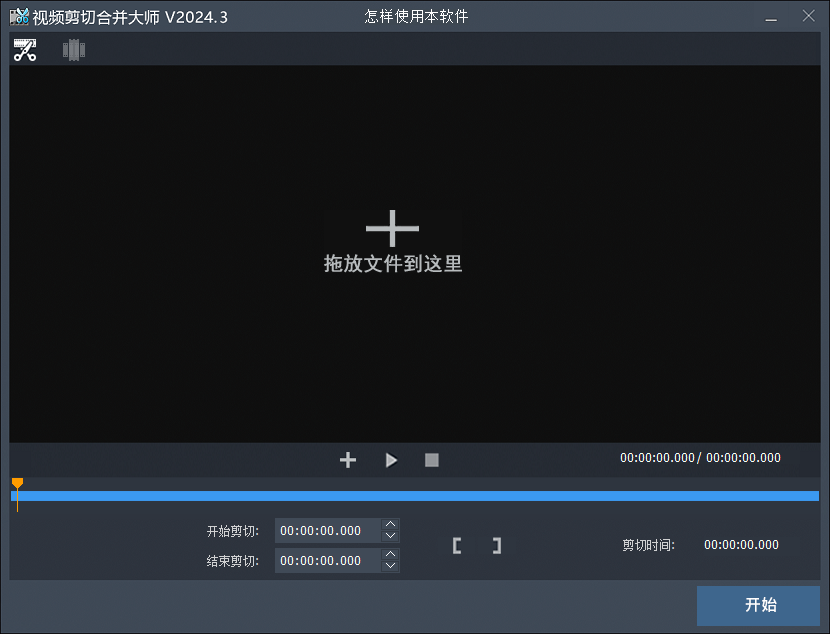Decrease 开始剪切 time with down stepper
The width and height of the screenshot is (830, 634).
pyautogui.click(x=391, y=536)
